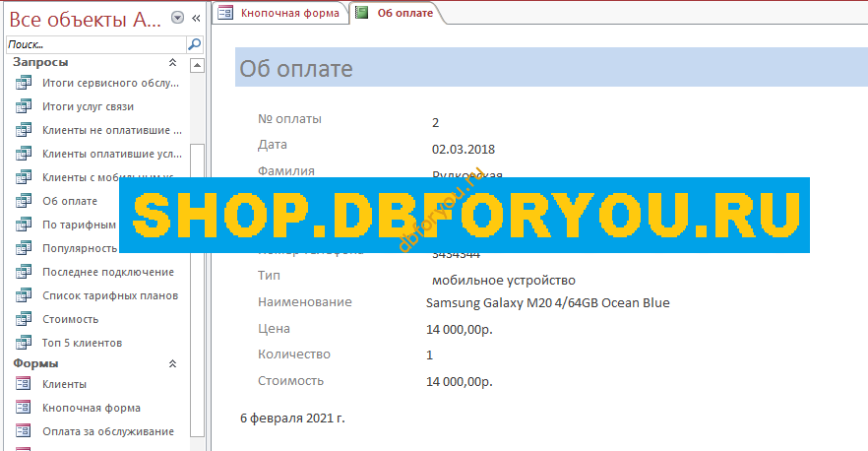Image resolution: width=868 pixels, height=451 pixels.
Task: Click query icon beside Клиенты не оплатившие
Action: tap(24, 130)
